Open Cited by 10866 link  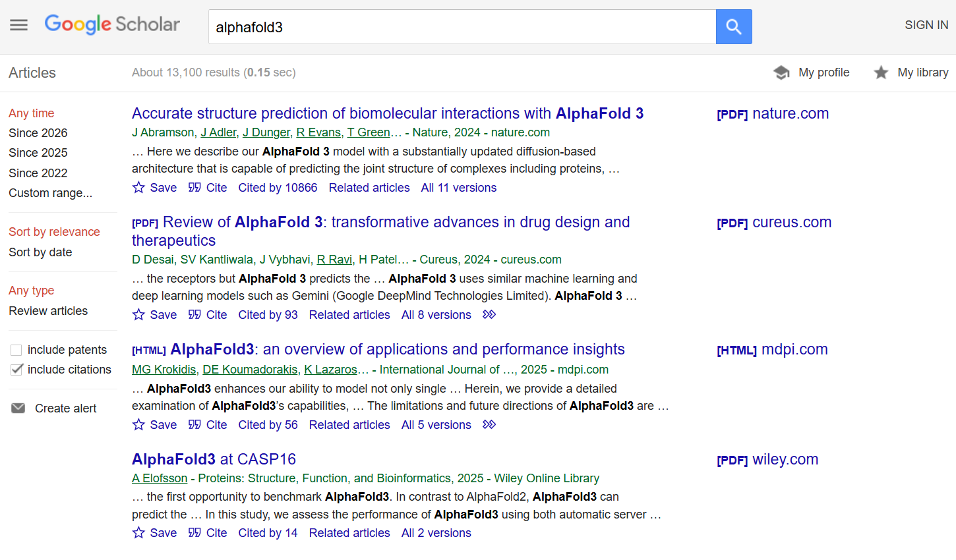tap(278, 188)
